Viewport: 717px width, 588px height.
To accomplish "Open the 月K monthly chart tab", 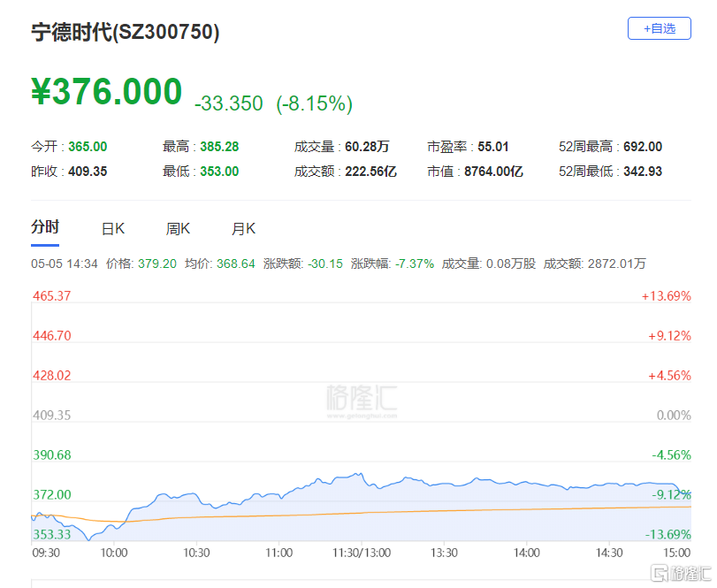I will click(243, 228).
